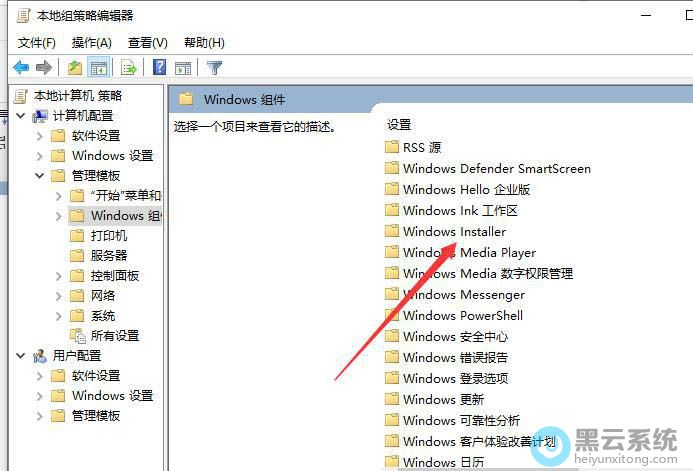Toggle the Show/Hide action pane icon
693x471 pixels.
pyautogui.click(x=183, y=68)
